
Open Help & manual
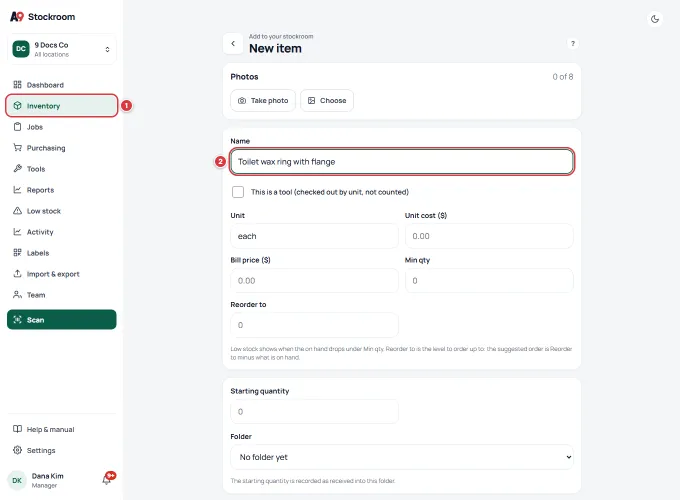62,429
